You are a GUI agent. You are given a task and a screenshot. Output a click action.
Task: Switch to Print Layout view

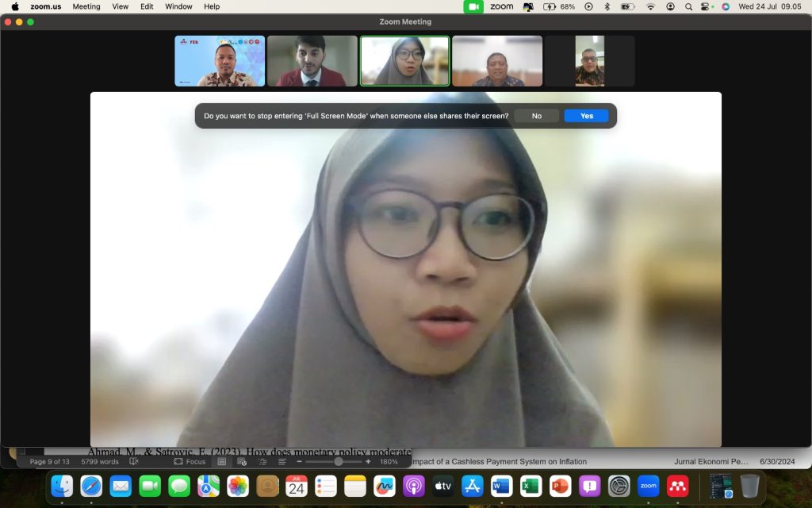220,461
